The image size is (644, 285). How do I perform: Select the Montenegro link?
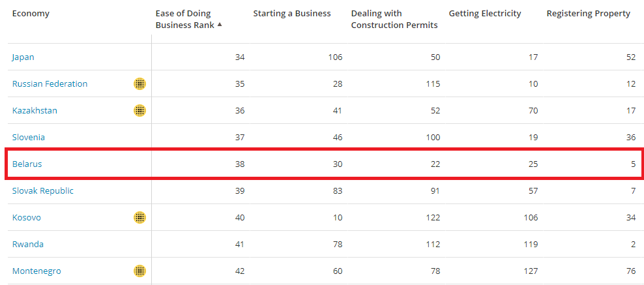click(x=37, y=271)
